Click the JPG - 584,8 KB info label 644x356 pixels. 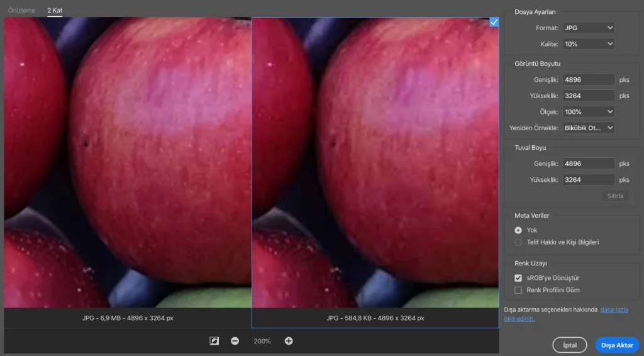(375, 318)
